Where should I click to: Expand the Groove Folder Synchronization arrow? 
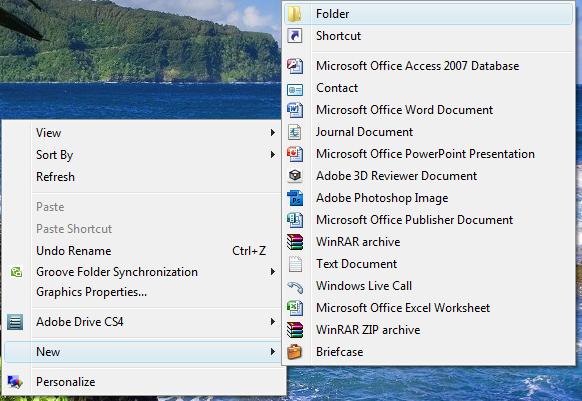[273, 272]
